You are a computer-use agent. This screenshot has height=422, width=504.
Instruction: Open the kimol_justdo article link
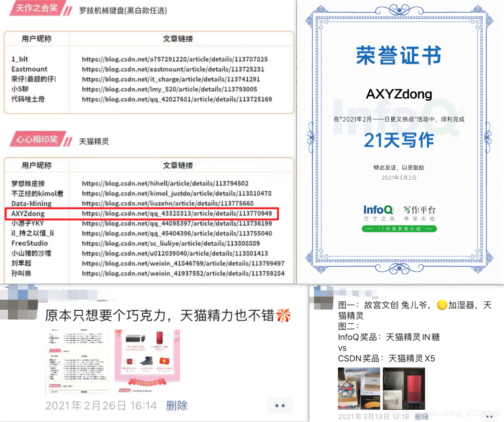tap(176, 193)
